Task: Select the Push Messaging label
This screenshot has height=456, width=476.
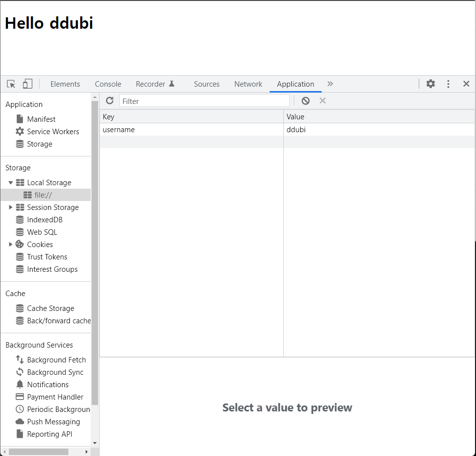Action: 53,422
